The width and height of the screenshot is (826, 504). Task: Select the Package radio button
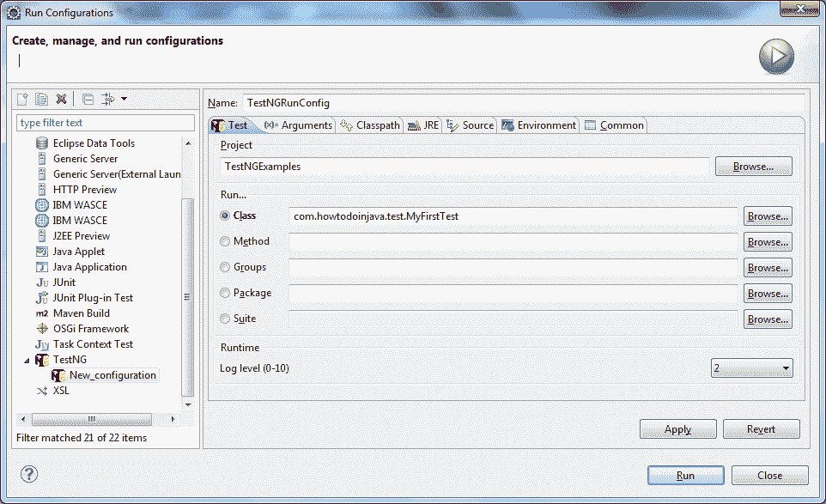tap(225, 293)
